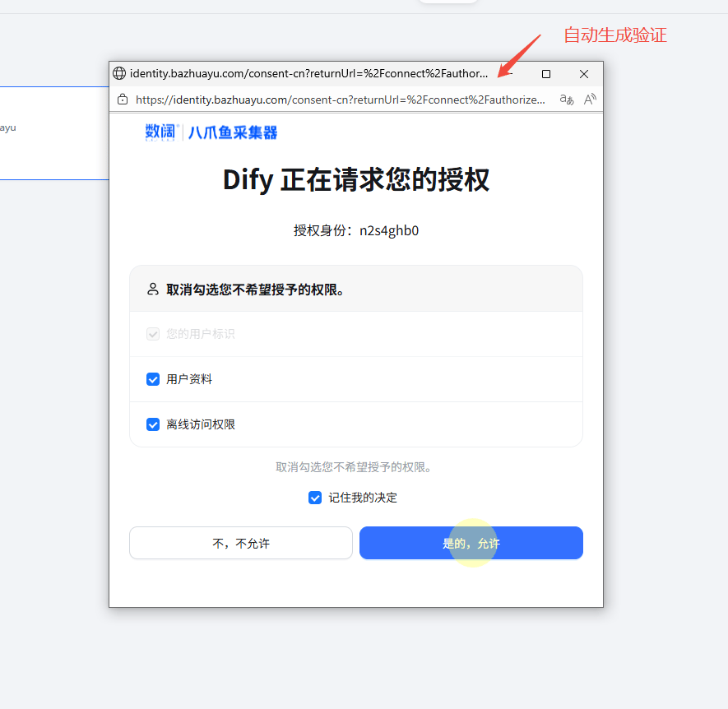Click the gray hint text below permissions list
Image resolution: width=728 pixels, height=709 pixels.
tap(354, 467)
